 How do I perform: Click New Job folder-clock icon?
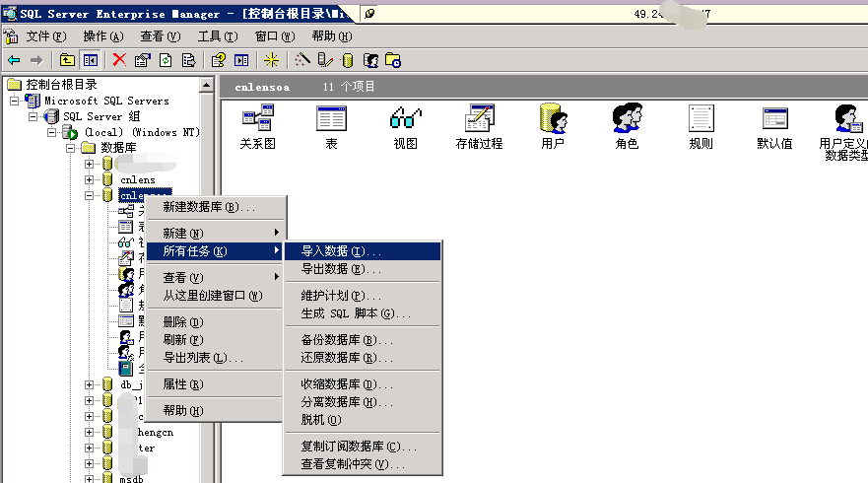tap(393, 60)
